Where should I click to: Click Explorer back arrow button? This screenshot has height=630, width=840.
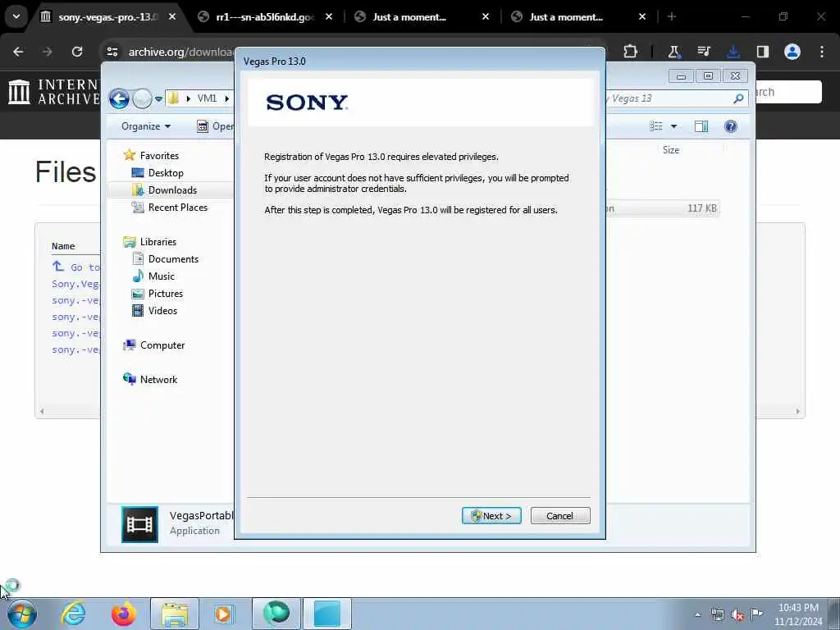[120, 98]
